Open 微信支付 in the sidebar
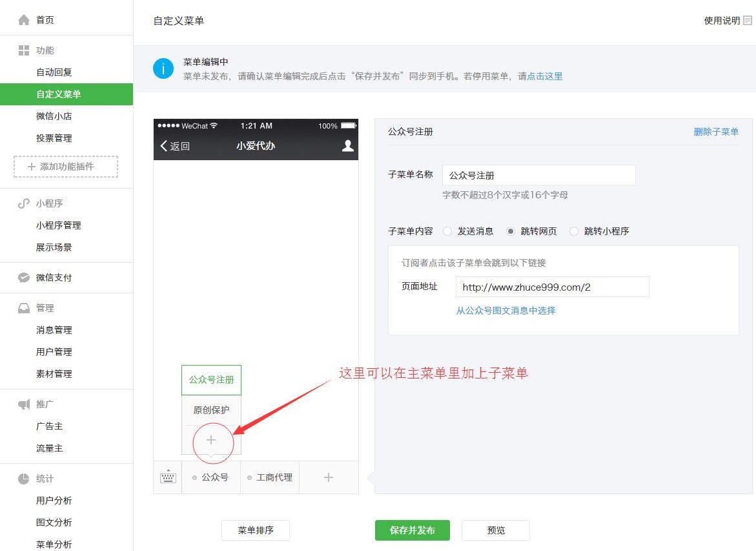Image resolution: width=756 pixels, height=551 pixels. (54, 277)
